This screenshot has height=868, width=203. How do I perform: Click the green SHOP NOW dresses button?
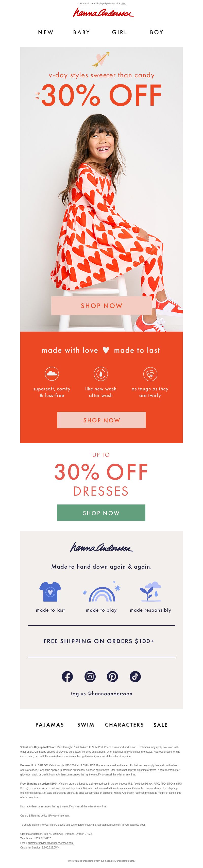click(101, 513)
